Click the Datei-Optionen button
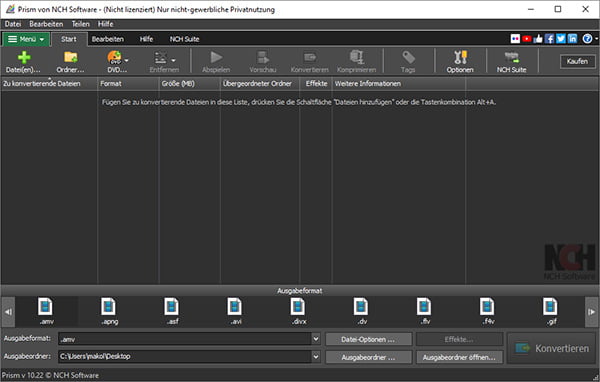 point(368,339)
